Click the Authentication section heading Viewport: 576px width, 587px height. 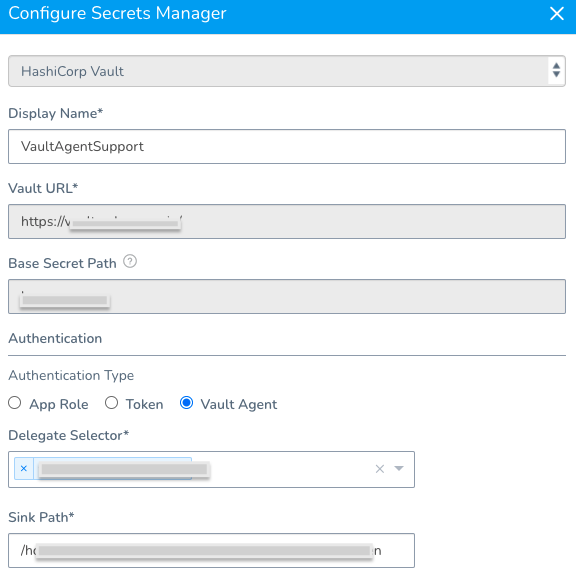[x=55, y=338]
